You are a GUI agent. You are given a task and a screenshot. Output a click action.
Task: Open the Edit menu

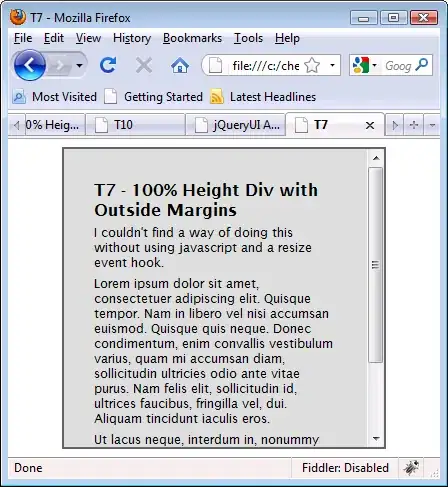point(54,38)
